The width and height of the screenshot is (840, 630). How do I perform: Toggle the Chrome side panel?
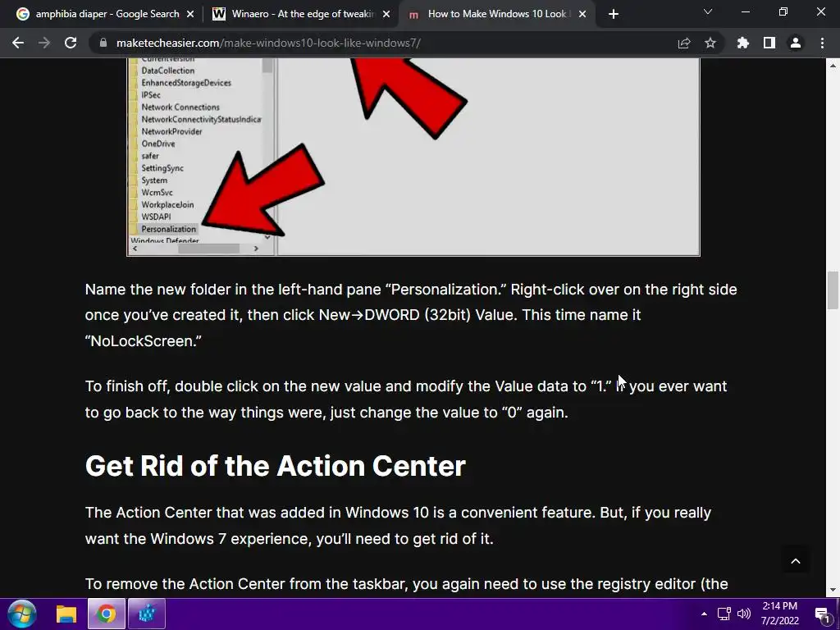[769, 43]
